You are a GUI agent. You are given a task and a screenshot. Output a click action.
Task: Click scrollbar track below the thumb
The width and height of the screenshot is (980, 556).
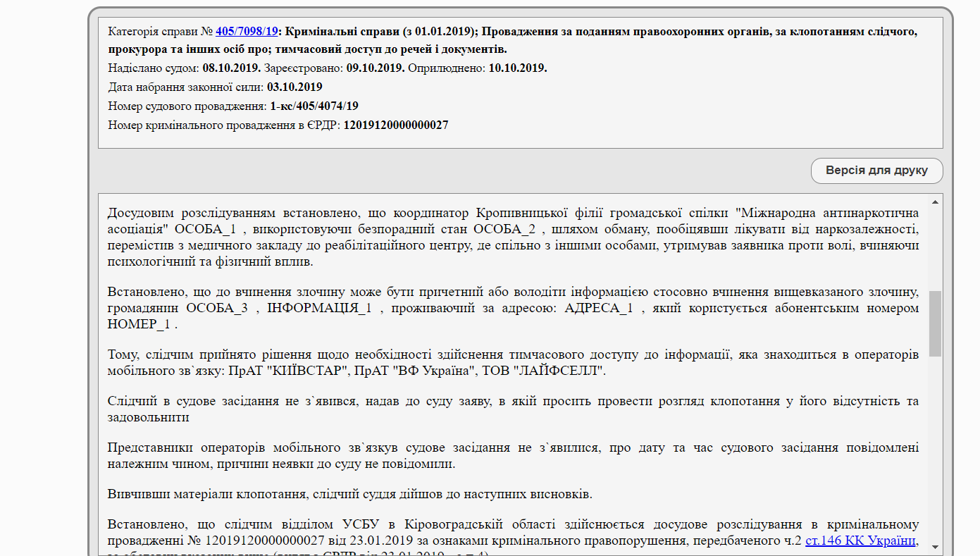[x=935, y=451]
